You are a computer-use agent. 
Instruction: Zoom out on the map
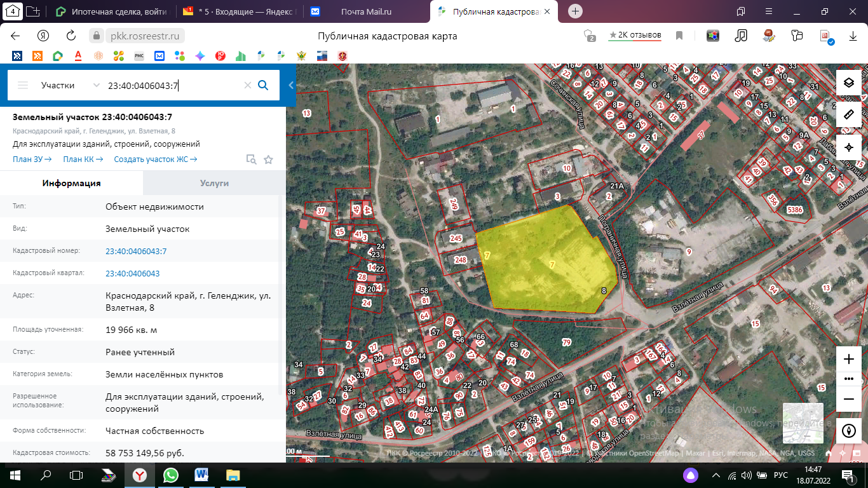click(x=848, y=398)
